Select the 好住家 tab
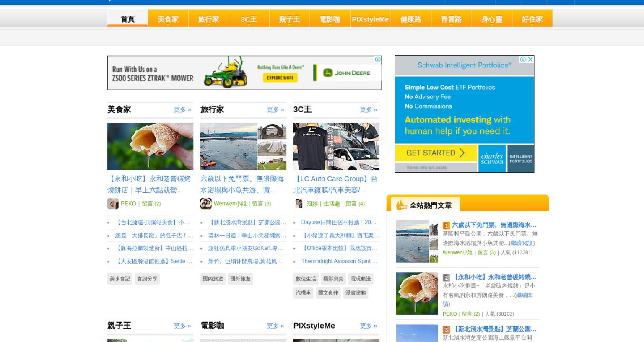 [532, 19]
